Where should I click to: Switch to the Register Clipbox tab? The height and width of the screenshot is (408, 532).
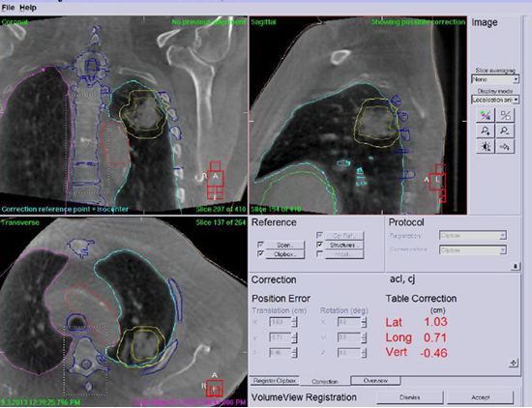point(274,381)
